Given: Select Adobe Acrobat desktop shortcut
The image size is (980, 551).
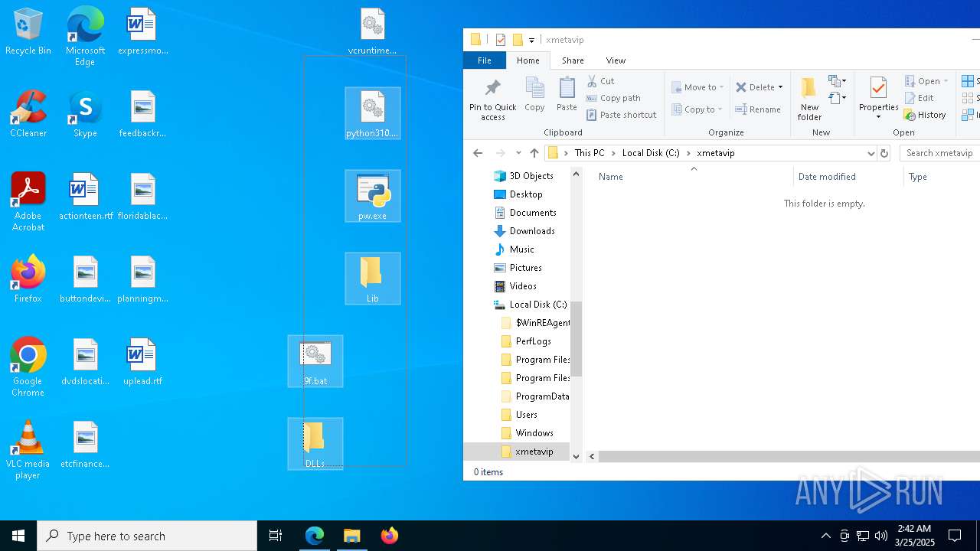Looking at the screenshot, I should tap(28, 202).
